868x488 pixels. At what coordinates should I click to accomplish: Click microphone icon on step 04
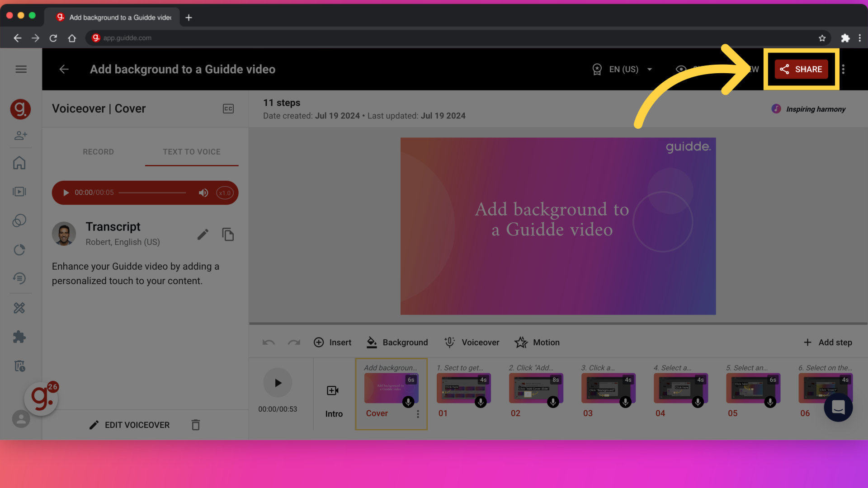698,402
